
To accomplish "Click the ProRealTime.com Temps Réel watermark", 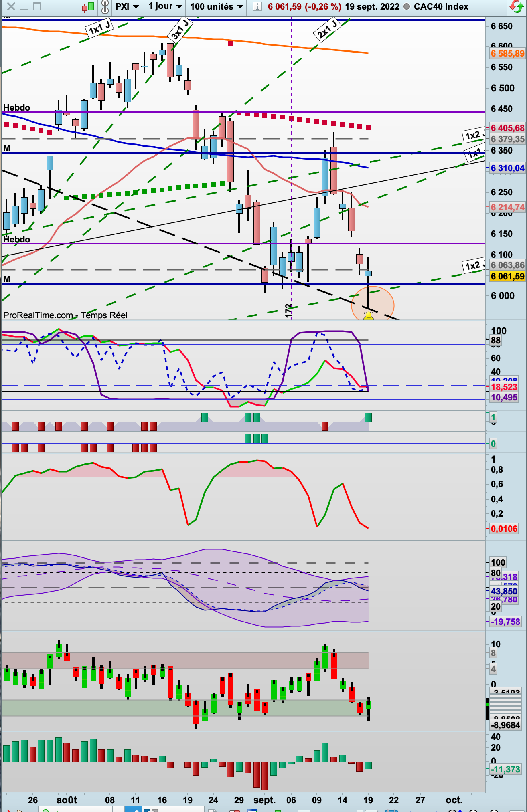I will coord(65,315).
